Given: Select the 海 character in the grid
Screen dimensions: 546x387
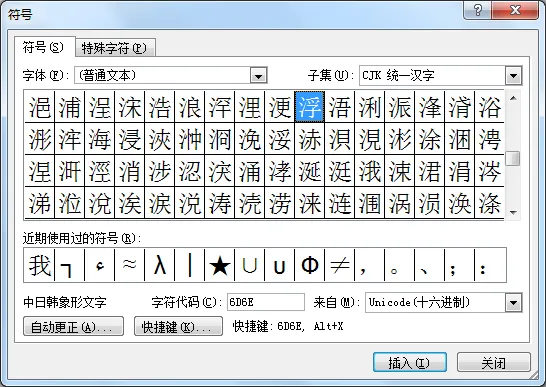Looking at the screenshot, I should (x=100, y=139).
